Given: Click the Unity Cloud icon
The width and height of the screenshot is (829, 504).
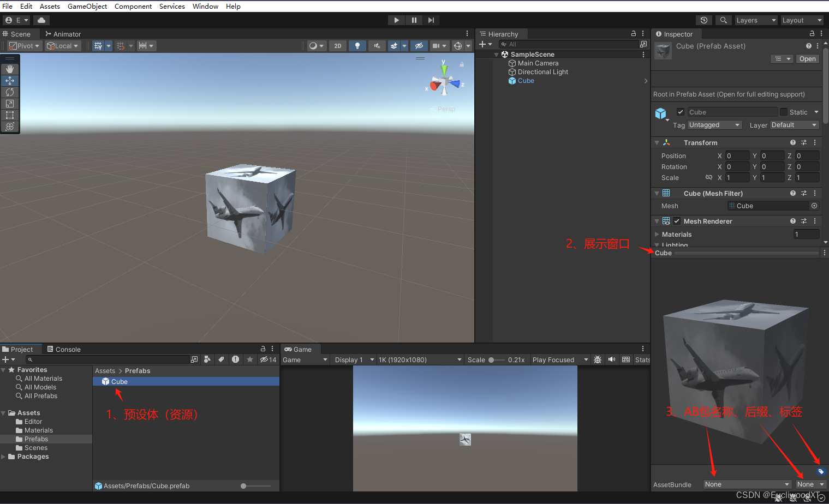Looking at the screenshot, I should point(43,20).
